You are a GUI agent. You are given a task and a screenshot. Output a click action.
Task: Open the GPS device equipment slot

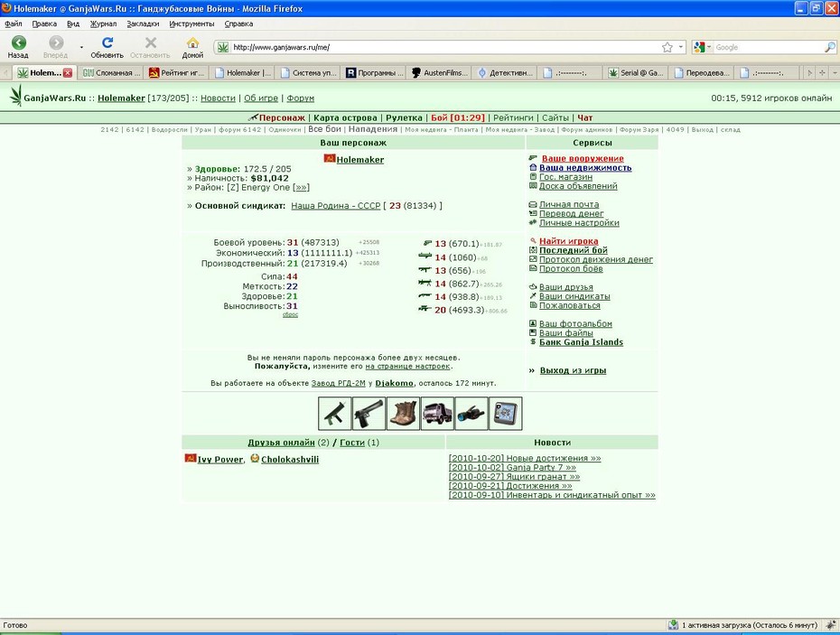(x=506, y=413)
